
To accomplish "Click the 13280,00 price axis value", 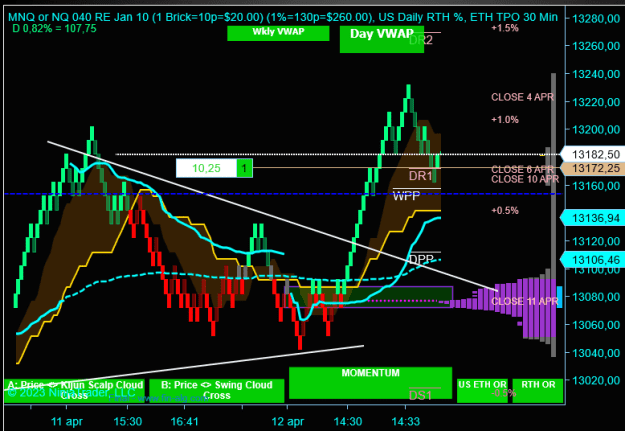I will point(596,18).
